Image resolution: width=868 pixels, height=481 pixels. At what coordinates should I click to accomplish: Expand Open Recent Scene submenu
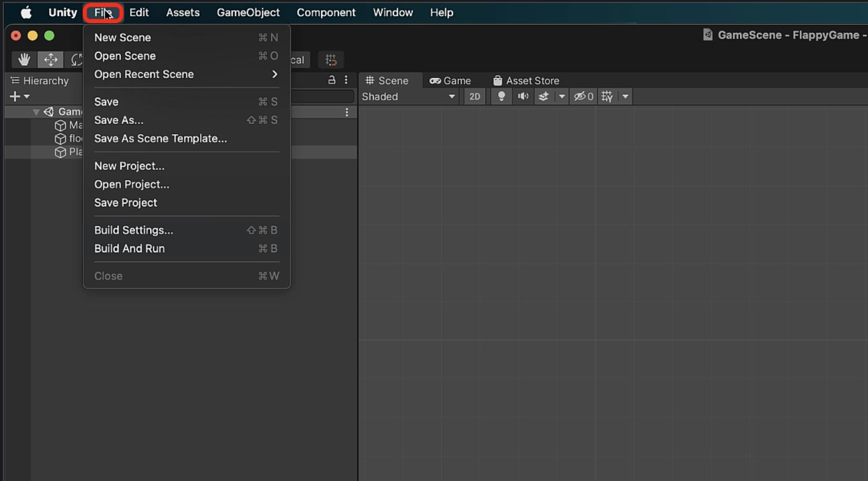[x=186, y=74]
